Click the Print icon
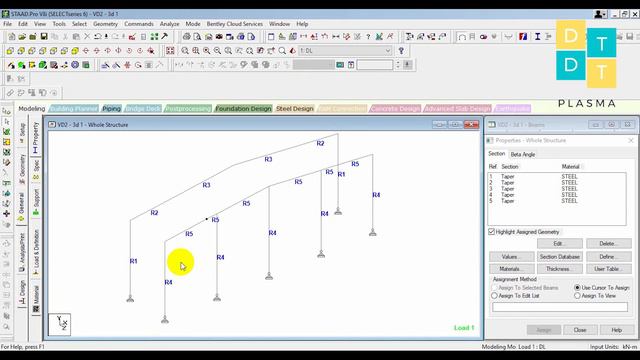Image resolution: width=640 pixels, height=360 pixels. click(187, 37)
